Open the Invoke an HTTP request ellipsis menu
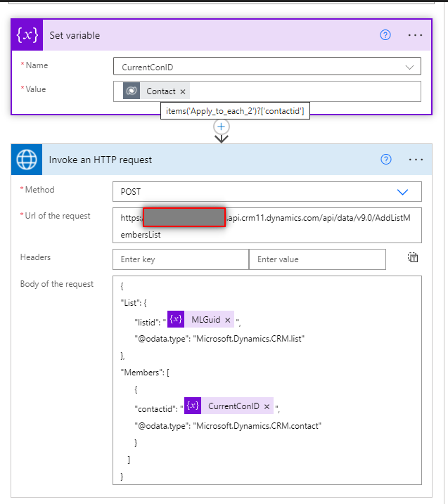 point(415,160)
